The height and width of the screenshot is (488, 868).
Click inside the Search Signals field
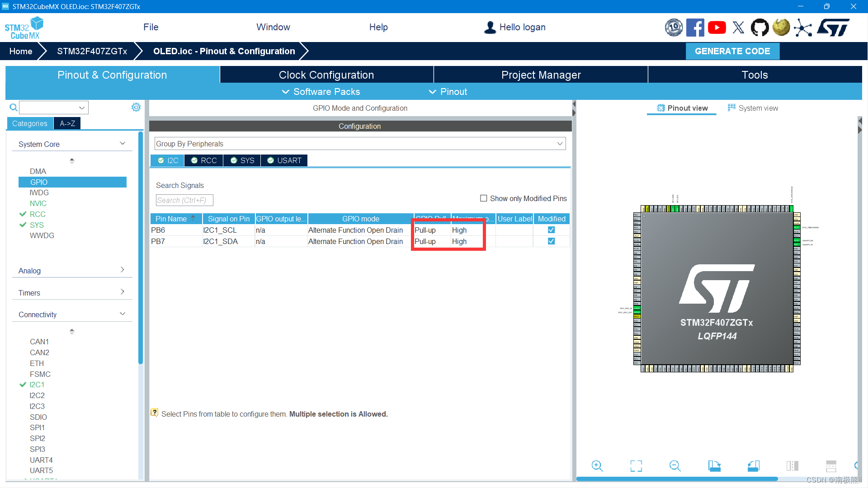184,200
